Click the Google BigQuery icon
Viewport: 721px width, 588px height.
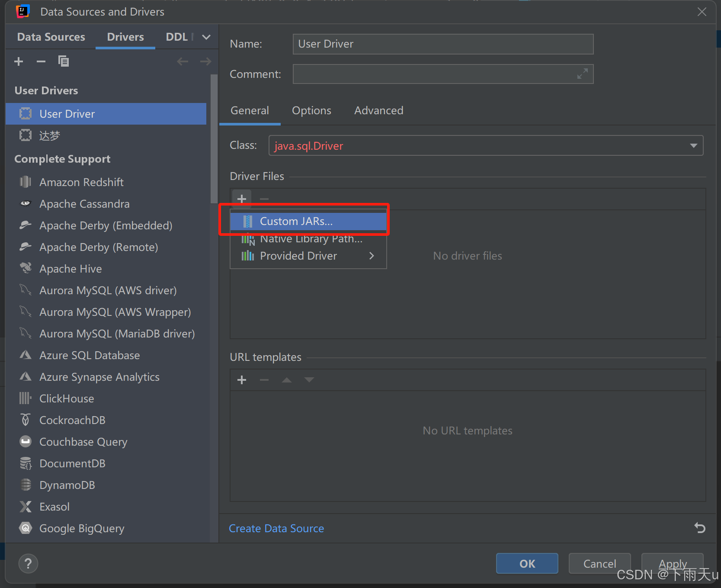(26, 528)
